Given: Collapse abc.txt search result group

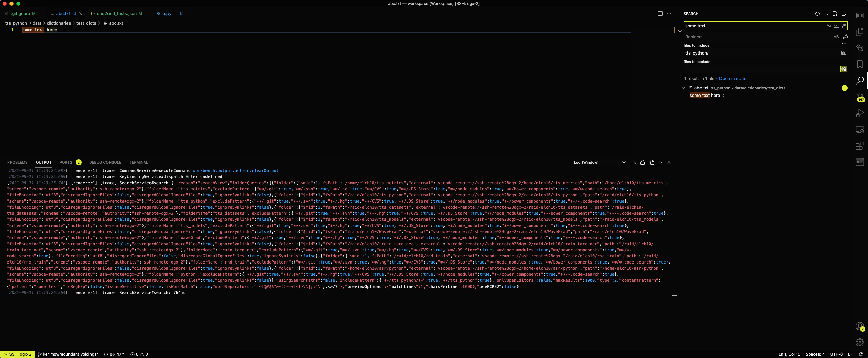Looking at the screenshot, I should [683, 88].
